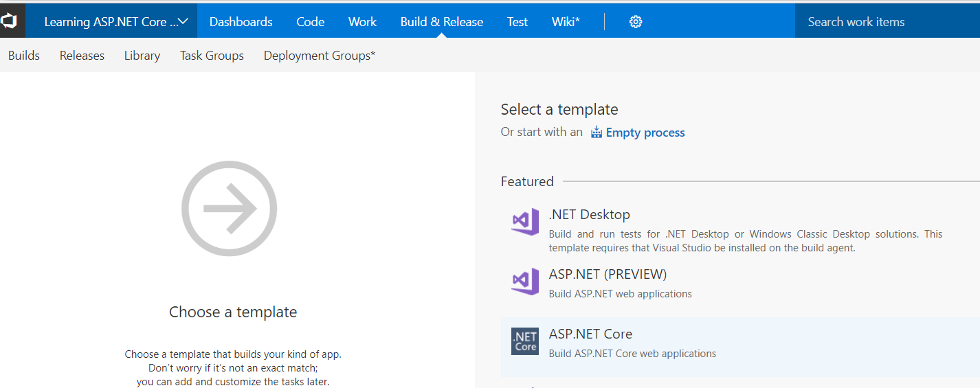Click the ASP.NET (PREVIEW) Visual Studio icon
980x388 pixels.
coord(525,282)
